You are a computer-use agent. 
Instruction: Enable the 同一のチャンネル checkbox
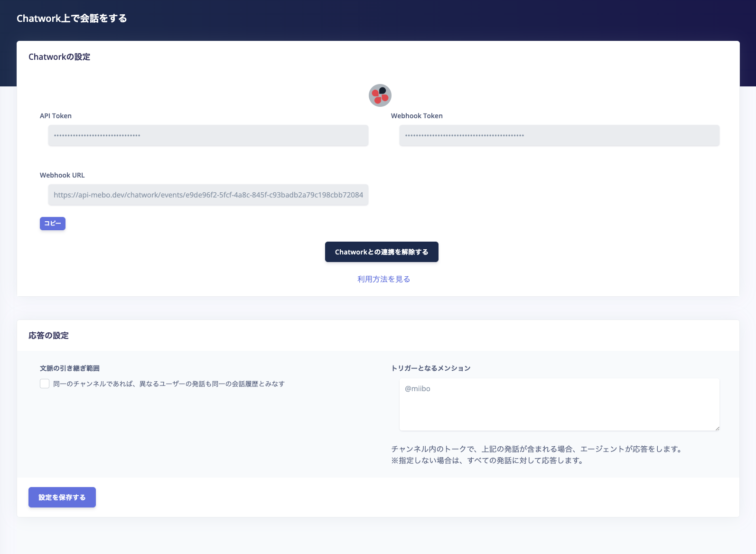coord(45,384)
